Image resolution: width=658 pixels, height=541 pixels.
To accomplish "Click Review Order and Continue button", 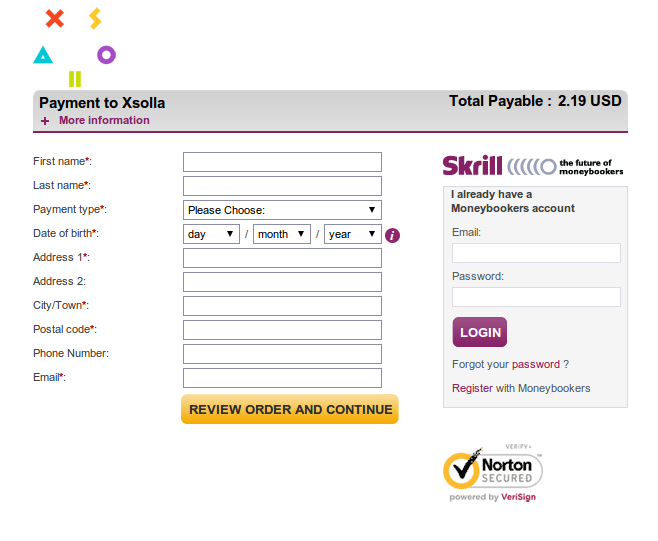I will (x=290, y=409).
